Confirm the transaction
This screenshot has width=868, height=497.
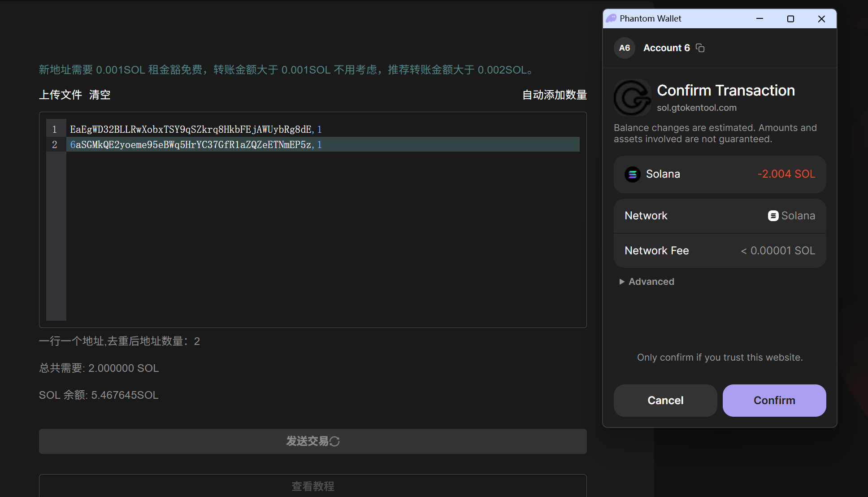click(774, 401)
